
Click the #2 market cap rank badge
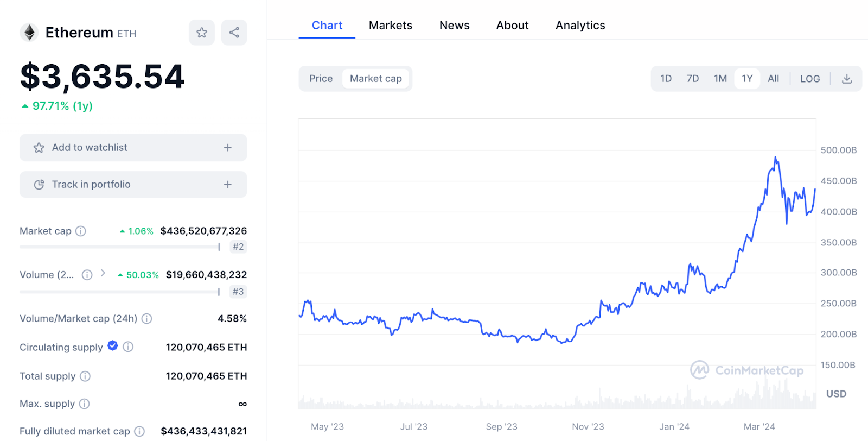point(238,247)
